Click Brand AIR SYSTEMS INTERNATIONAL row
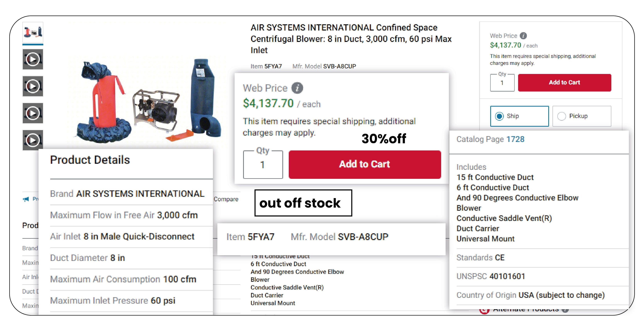This screenshot has width=644, height=331. pos(131,194)
